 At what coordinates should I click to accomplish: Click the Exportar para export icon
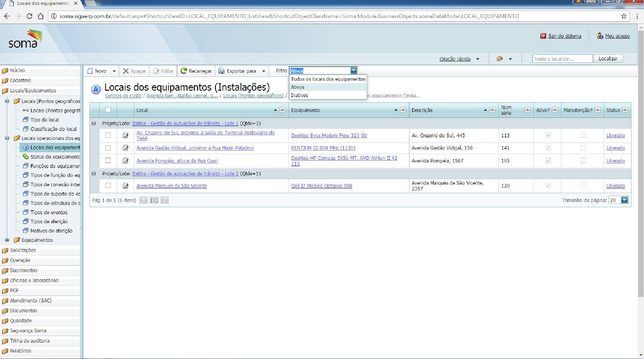click(x=222, y=71)
